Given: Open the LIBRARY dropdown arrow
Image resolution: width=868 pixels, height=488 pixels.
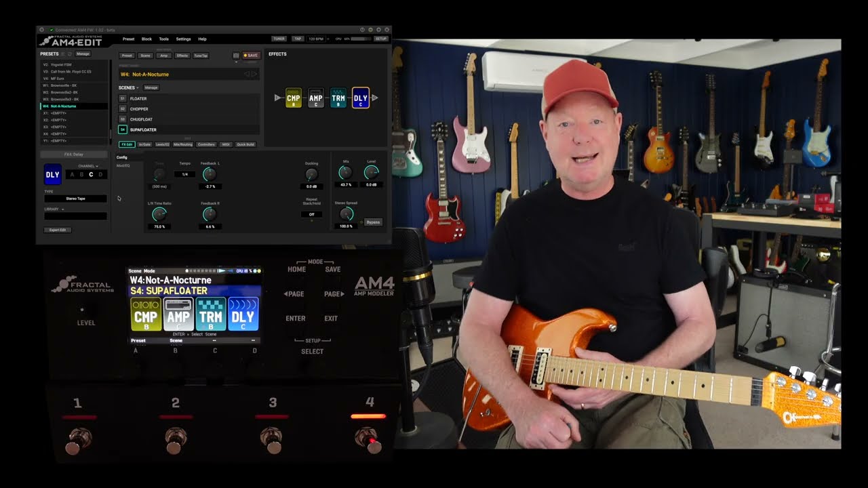Looking at the screenshot, I should coord(63,209).
